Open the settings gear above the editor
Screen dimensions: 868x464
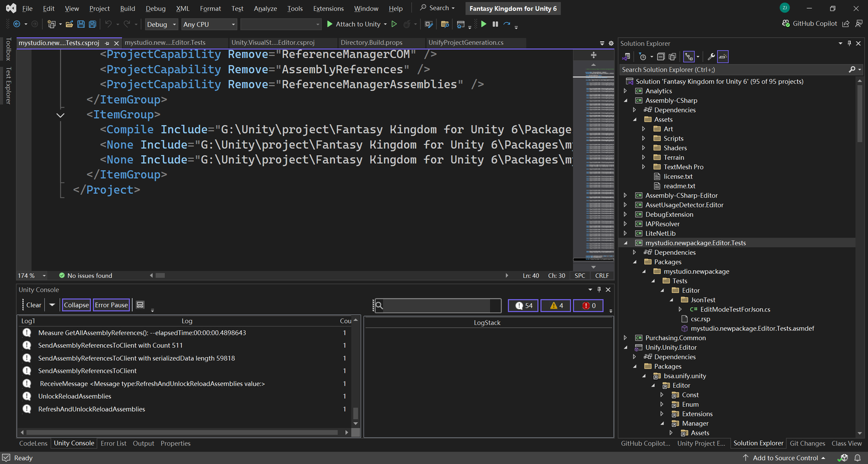click(x=611, y=43)
